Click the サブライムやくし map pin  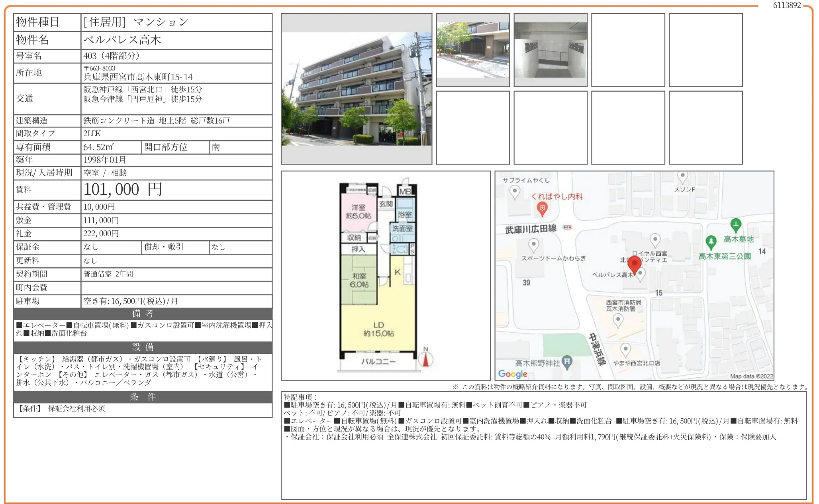[515, 192]
